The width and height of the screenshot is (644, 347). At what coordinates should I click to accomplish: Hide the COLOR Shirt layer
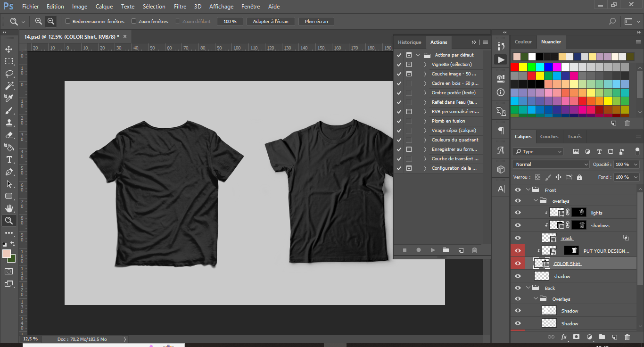tap(518, 264)
